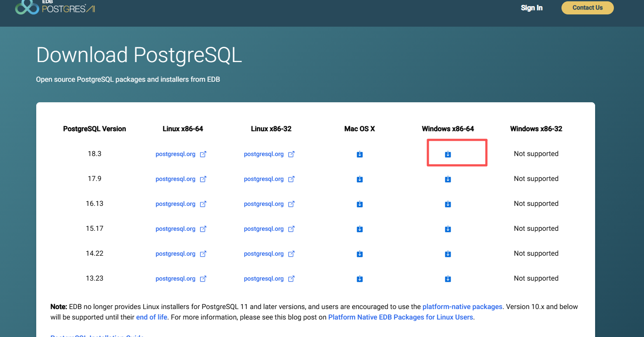Image resolution: width=644 pixels, height=337 pixels.
Task: Click Not supported text in 18.3 row
Action: (x=536, y=154)
